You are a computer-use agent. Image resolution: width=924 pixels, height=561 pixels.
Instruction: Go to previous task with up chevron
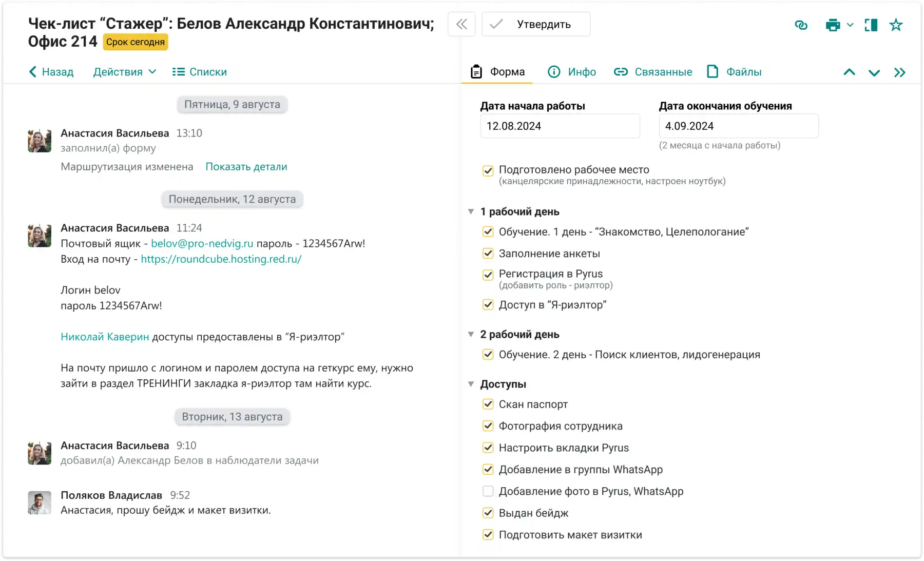(x=849, y=72)
